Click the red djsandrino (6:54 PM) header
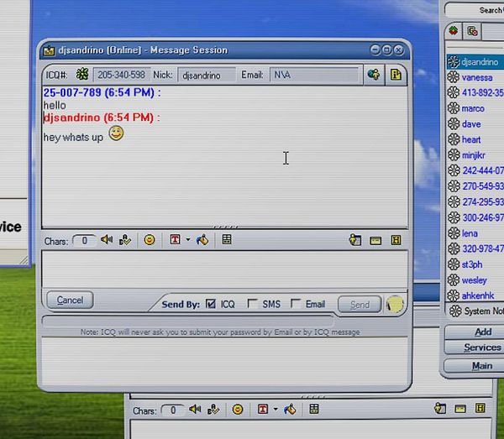Viewport: 504px width, 439px height. (x=102, y=118)
